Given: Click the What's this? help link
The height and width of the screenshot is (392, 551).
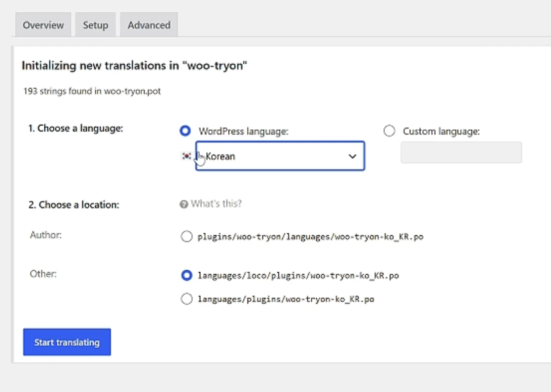Looking at the screenshot, I should click(x=216, y=204).
